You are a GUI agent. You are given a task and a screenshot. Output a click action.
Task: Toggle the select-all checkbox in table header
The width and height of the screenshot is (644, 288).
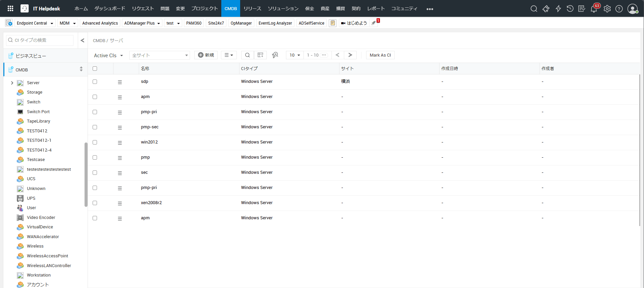(x=95, y=69)
